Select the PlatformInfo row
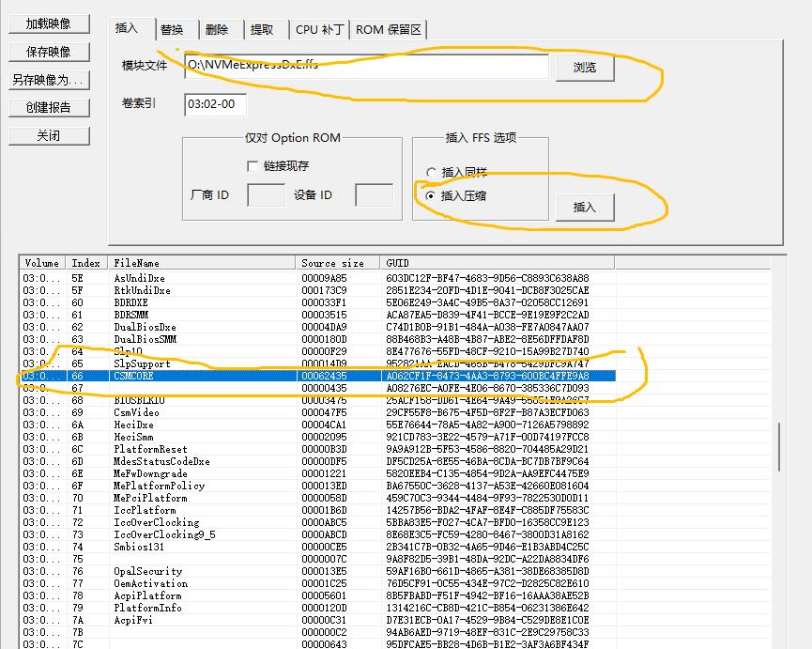This screenshot has height=649, width=812. (318, 608)
